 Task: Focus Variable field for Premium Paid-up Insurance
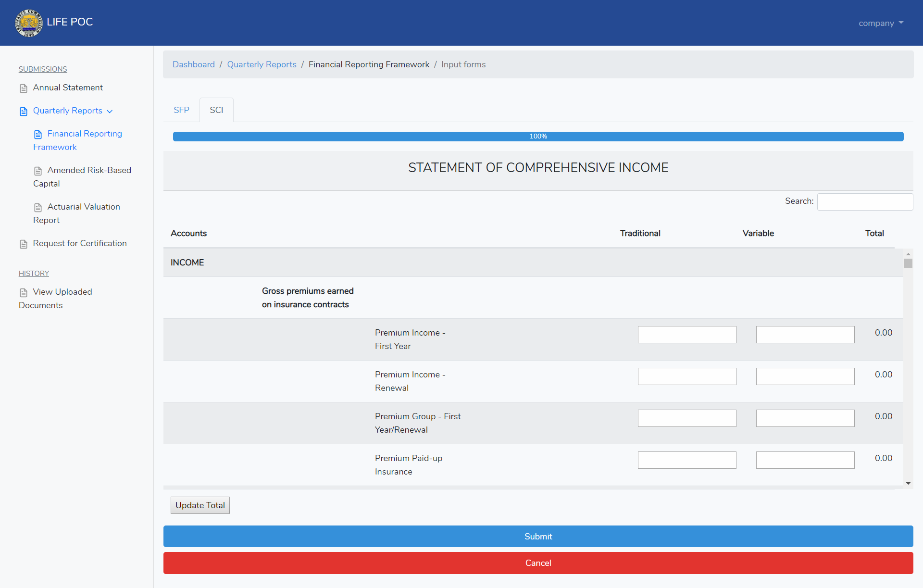pos(805,460)
